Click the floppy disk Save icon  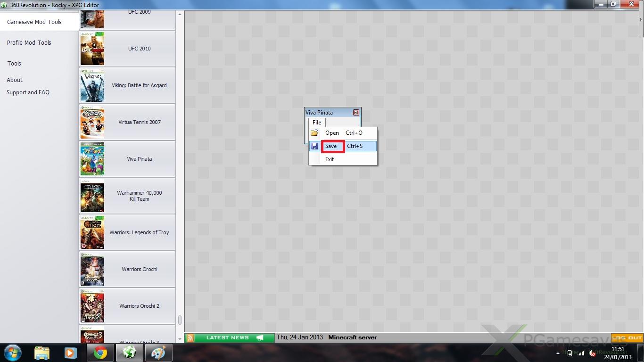tap(314, 146)
